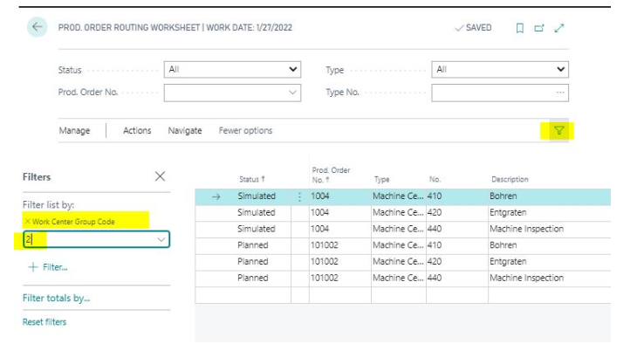Click Filter totals by...
This screenshot has height=344, width=644.
coord(56,298)
